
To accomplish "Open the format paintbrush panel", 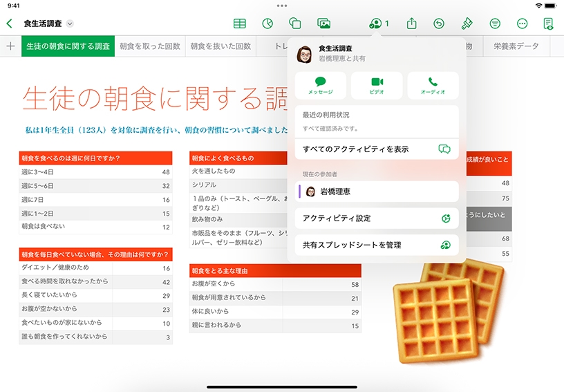I will pyautogui.click(x=467, y=24).
